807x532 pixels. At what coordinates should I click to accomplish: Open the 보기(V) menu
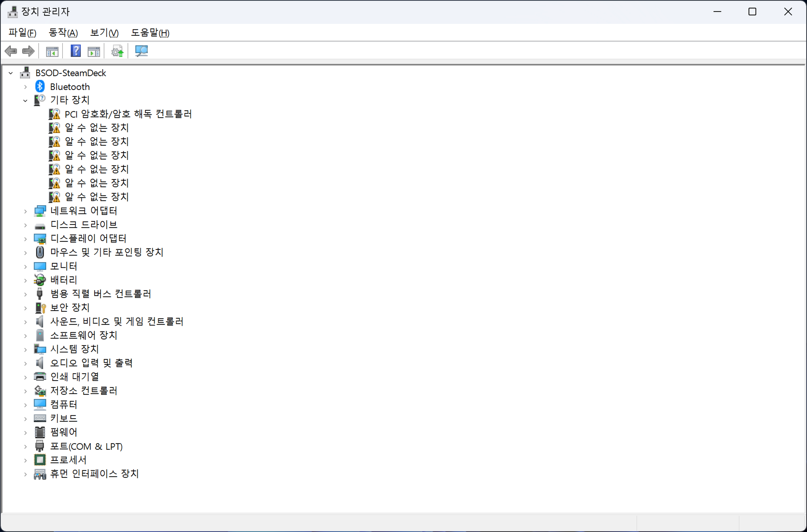point(104,33)
